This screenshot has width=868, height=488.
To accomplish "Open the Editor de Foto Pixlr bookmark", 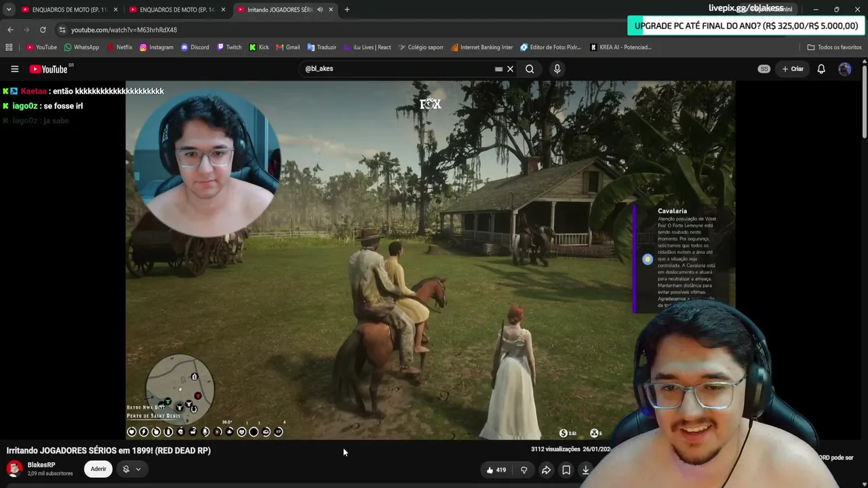I will [551, 47].
